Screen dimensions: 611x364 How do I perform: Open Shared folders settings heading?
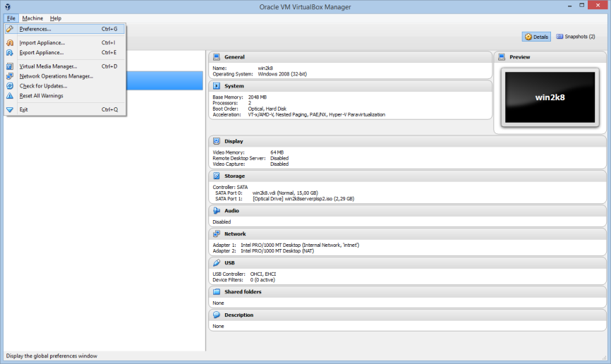pos(243,291)
